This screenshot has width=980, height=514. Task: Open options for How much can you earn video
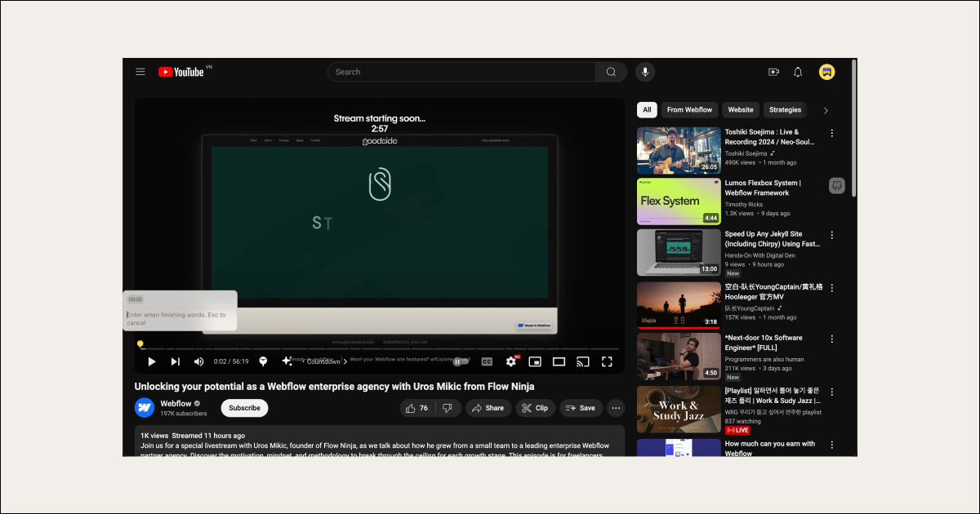click(x=832, y=445)
